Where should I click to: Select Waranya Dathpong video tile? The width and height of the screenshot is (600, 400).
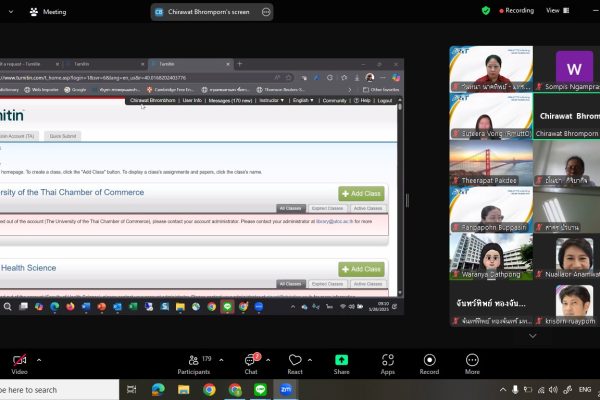point(491,256)
